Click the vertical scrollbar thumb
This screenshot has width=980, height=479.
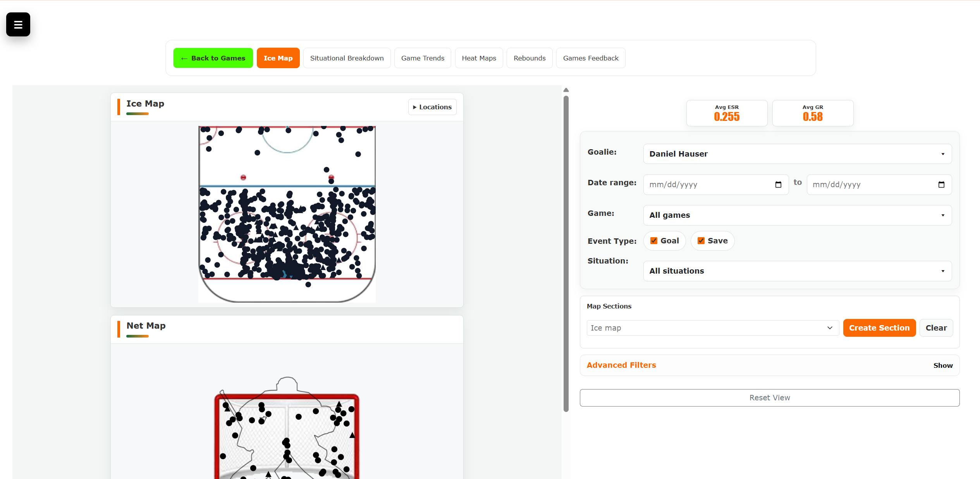tap(566, 254)
